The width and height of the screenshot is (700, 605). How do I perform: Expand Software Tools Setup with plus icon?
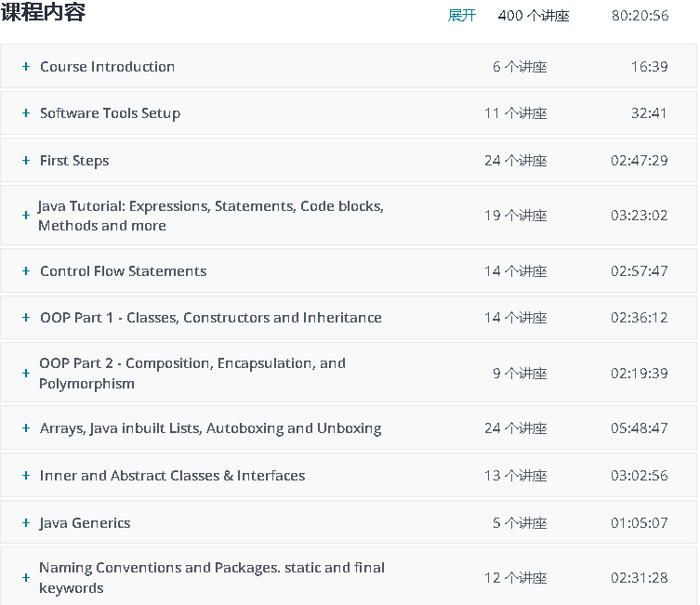[x=26, y=113]
